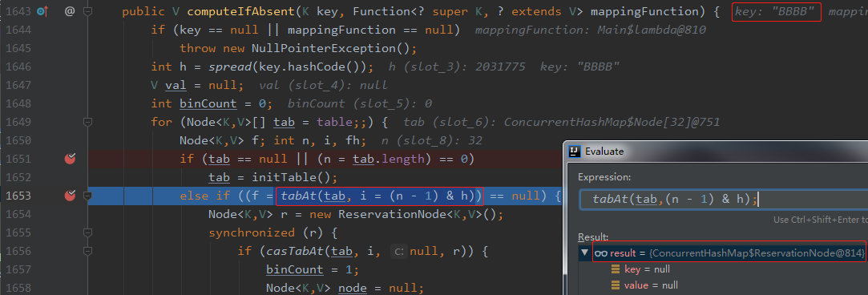This screenshot has width=868, height=295.
Task: Click the IntelliJ icon in the Evaluate title bar
Action: click(x=575, y=151)
